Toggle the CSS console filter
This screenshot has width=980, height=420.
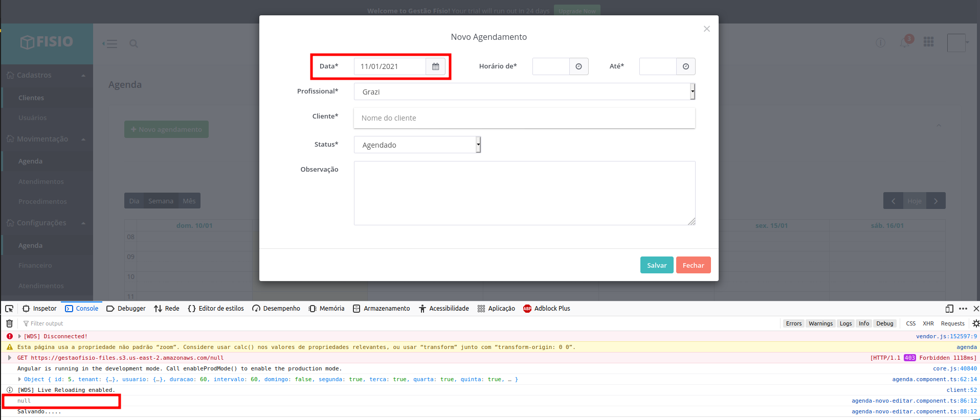(910, 323)
